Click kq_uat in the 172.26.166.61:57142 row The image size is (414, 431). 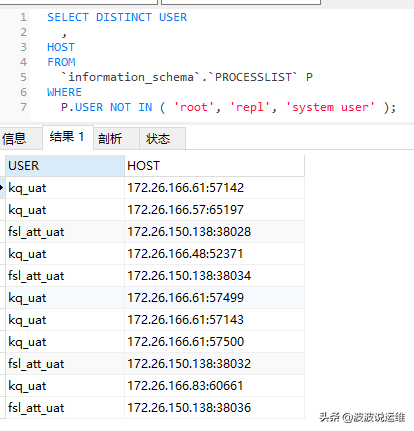coord(65,188)
